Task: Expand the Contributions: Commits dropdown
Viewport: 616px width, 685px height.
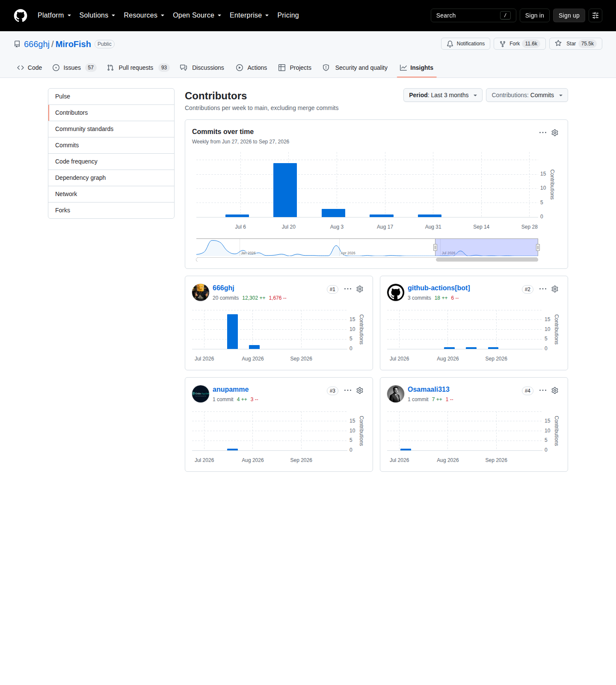Action: pos(527,95)
